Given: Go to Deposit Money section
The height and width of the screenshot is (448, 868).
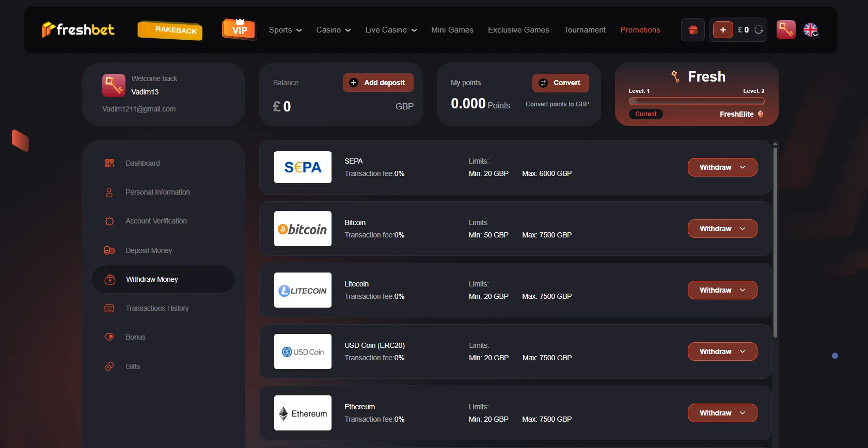Looking at the screenshot, I should [x=163, y=250].
